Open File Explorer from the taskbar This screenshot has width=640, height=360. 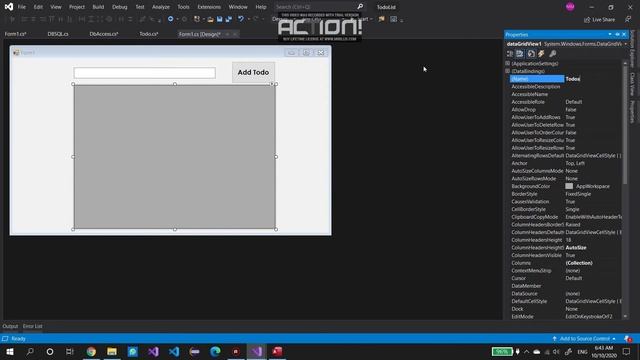pyautogui.click(x=112, y=351)
